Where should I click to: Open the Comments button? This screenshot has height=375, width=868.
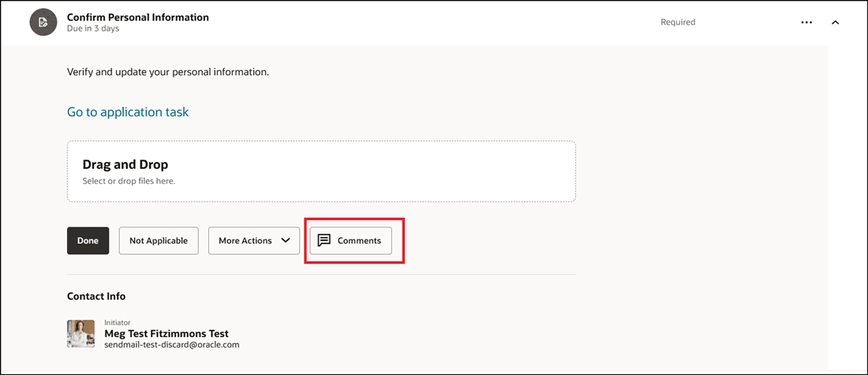point(350,241)
